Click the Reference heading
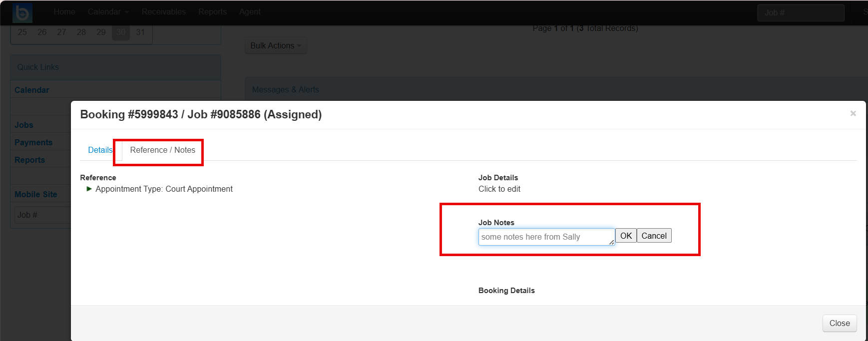Screen dimensions: 868x341 98,178
